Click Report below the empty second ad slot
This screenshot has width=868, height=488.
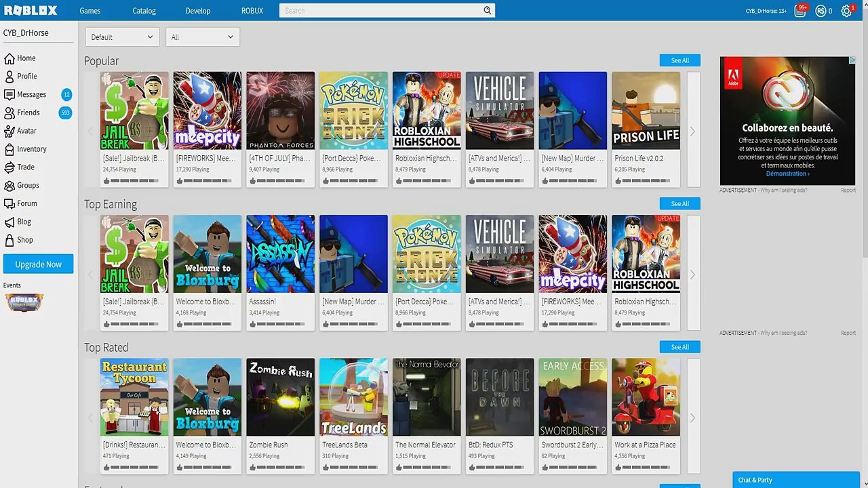pyautogui.click(x=848, y=333)
